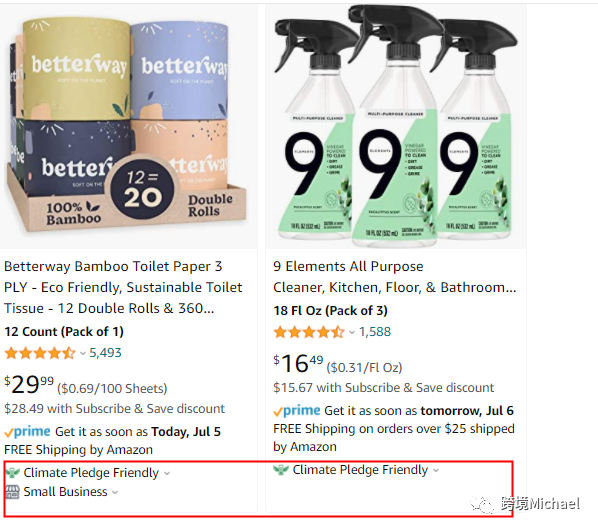Click the $29.99 price on Betterway listing
The height and width of the screenshot is (530, 598).
29,384
